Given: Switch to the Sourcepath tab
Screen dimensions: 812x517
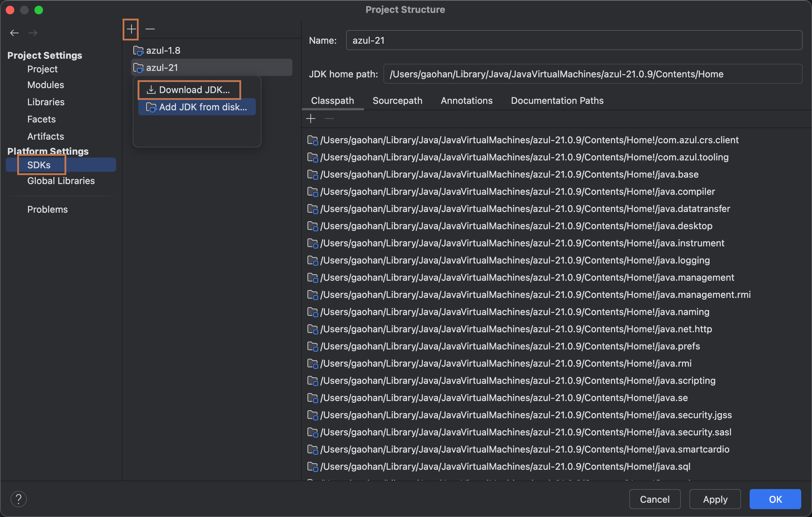Looking at the screenshot, I should tap(397, 101).
